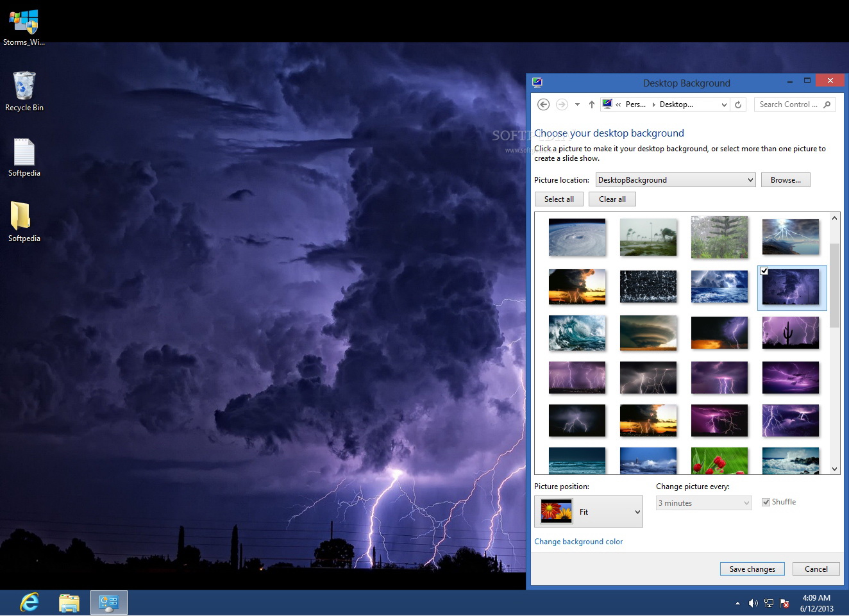Click the Forward navigation arrow

(x=562, y=104)
